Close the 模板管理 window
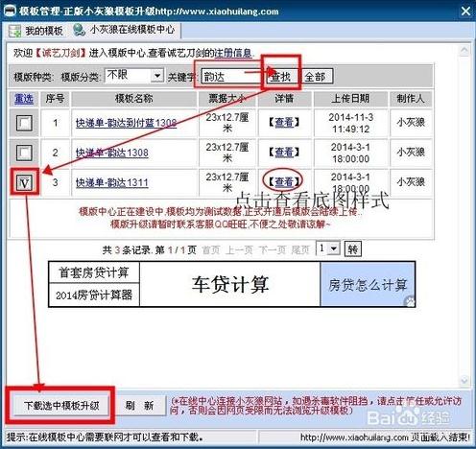This screenshot has height=449, width=476. point(465,12)
